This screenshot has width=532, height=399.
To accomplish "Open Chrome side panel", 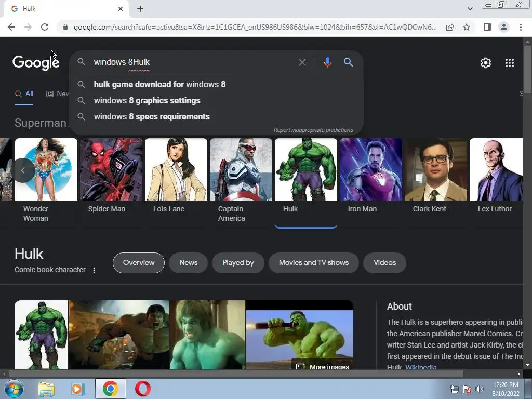I will pyautogui.click(x=487, y=27).
